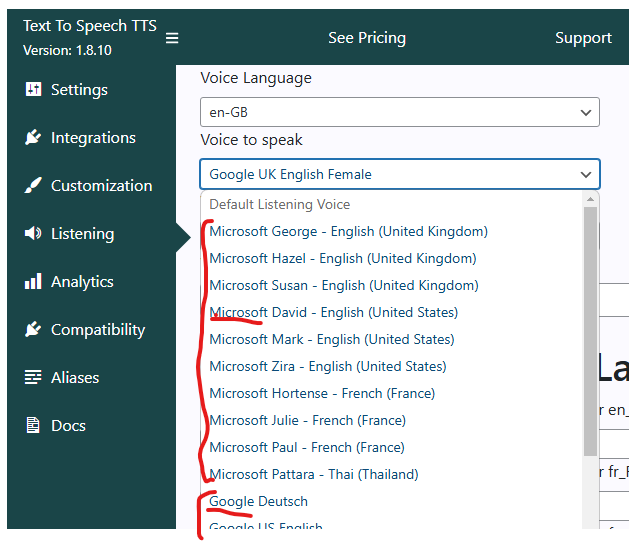Select Microsoft Pattara - Thai (Thailand)
629x541 pixels.
point(392,474)
